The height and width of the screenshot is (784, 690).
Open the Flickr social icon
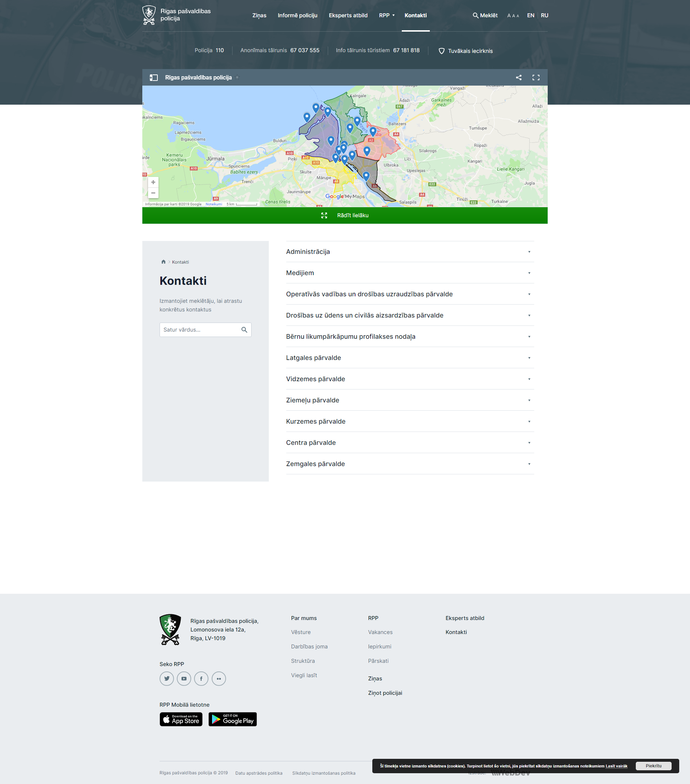click(x=218, y=679)
